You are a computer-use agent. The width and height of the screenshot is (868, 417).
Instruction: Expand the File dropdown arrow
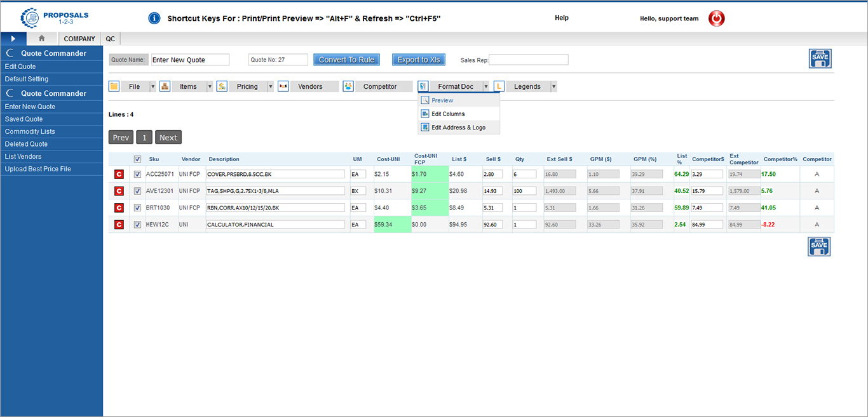[153, 87]
